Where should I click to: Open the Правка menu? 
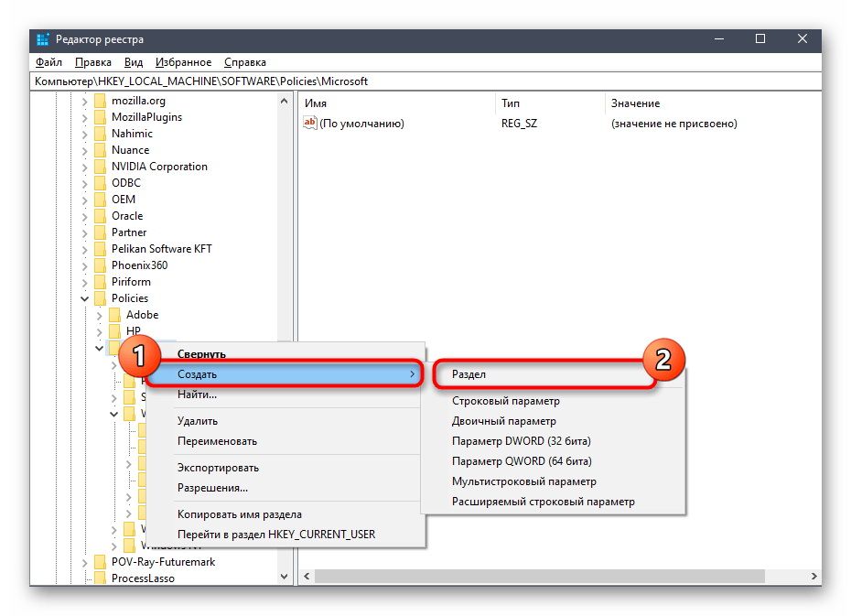click(x=92, y=62)
